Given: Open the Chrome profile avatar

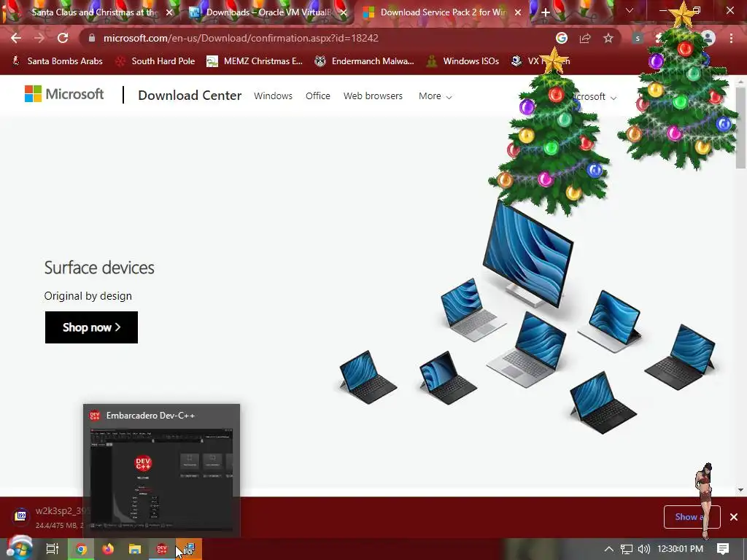Looking at the screenshot, I should (708, 38).
